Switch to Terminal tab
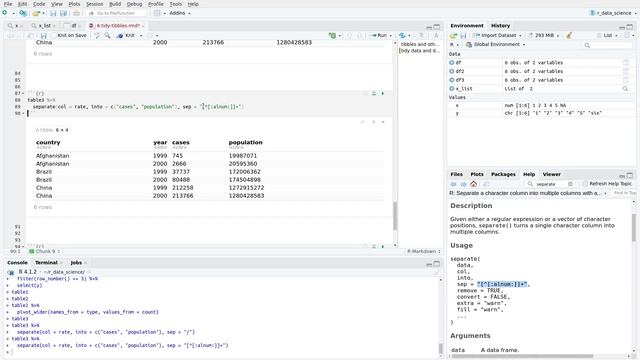Screen dimensions: 640x360 coord(46,263)
